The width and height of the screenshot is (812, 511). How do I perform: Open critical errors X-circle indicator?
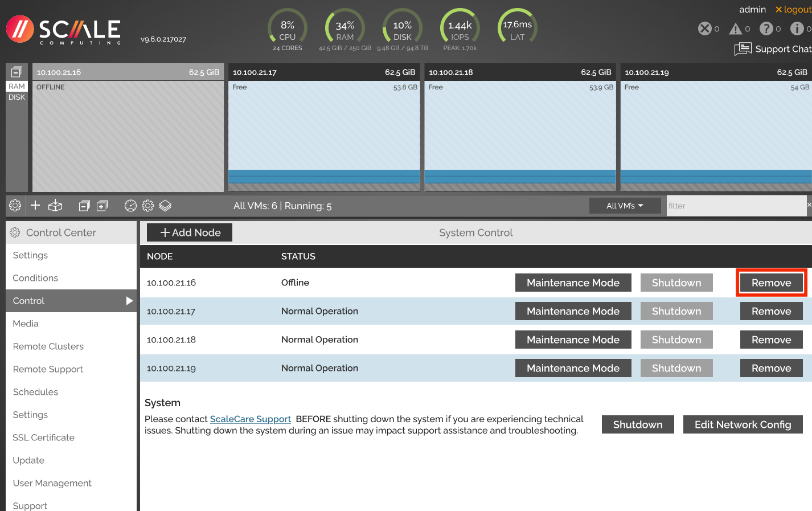click(x=705, y=28)
